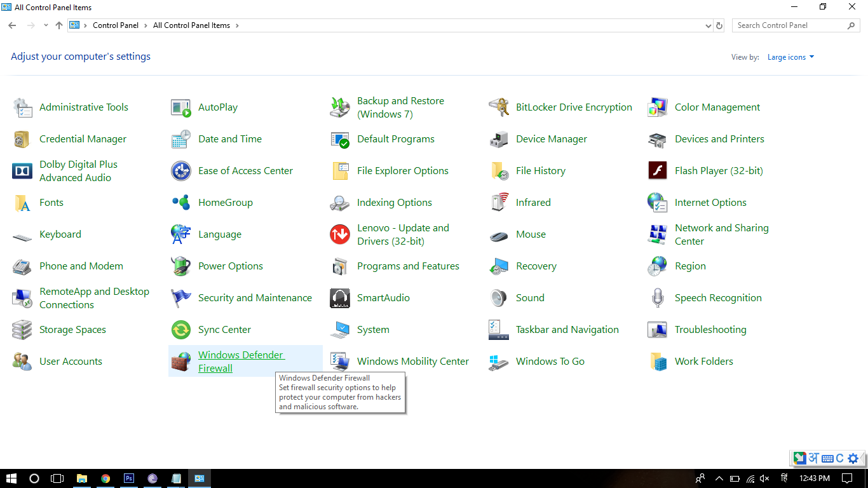Click the File History link
The width and height of the screenshot is (868, 488).
[x=541, y=171]
